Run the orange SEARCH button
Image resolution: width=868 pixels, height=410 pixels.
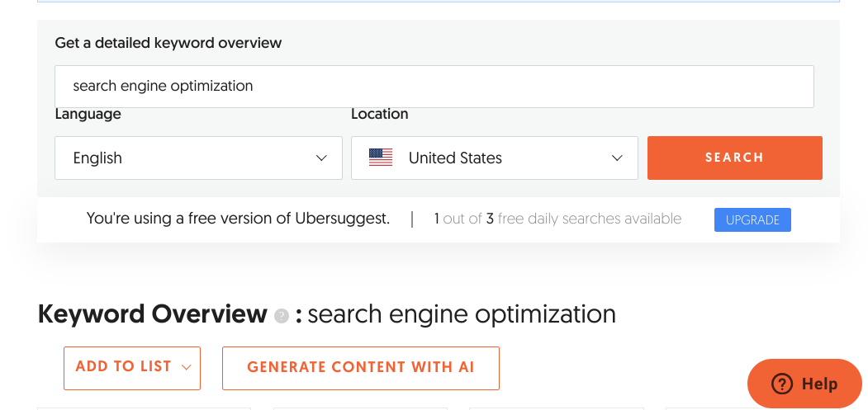(734, 158)
